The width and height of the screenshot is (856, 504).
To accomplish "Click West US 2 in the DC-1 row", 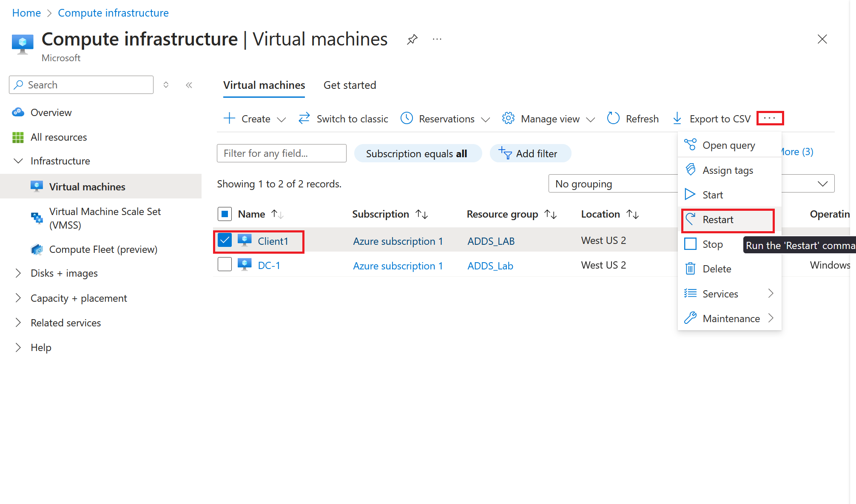I will pyautogui.click(x=603, y=265).
